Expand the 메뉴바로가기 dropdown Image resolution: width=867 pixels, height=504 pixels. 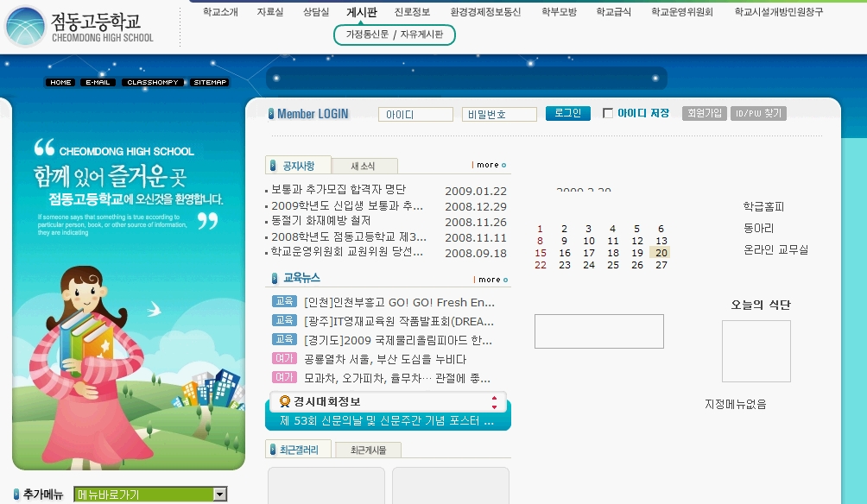pyautogui.click(x=220, y=495)
